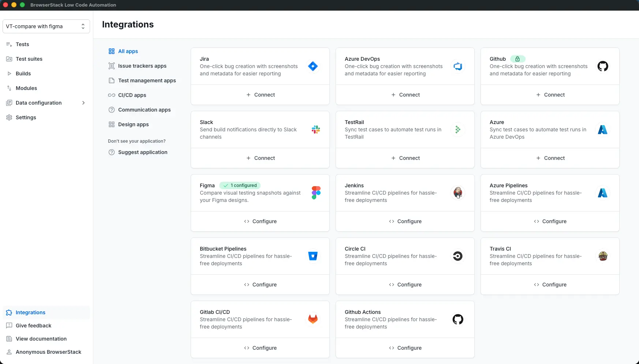
Task: Configure the Figma integration
Action: click(x=260, y=221)
